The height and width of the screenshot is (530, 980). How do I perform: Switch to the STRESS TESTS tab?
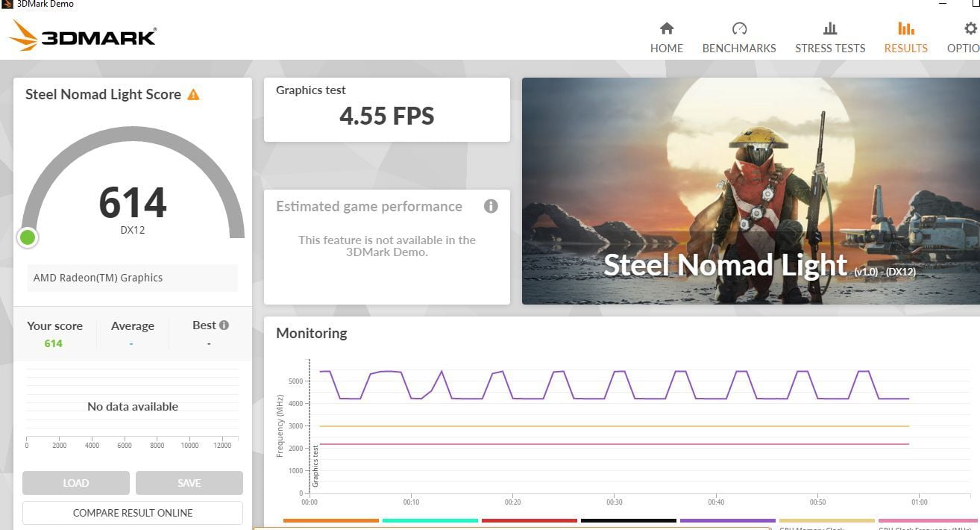coord(830,37)
